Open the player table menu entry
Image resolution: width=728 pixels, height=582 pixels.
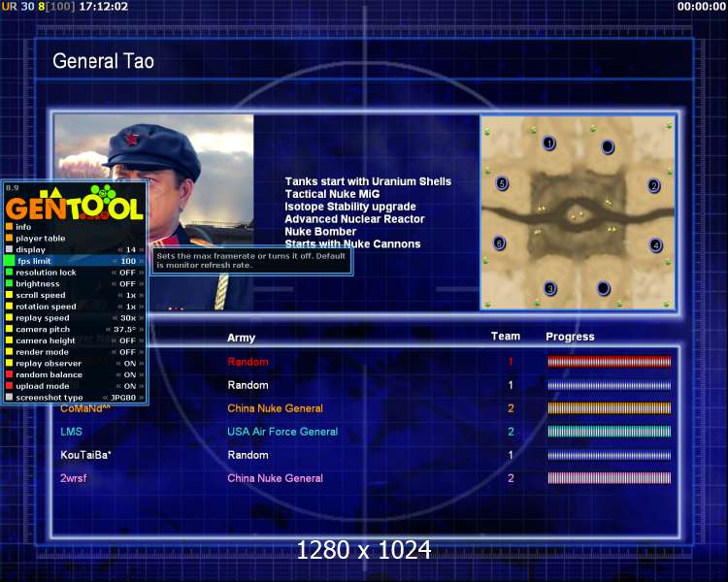pos(41,238)
